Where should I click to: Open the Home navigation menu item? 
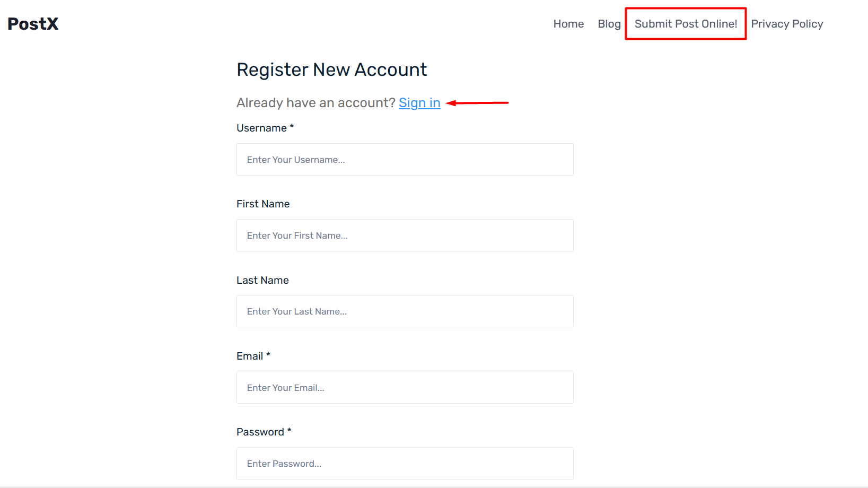point(568,23)
